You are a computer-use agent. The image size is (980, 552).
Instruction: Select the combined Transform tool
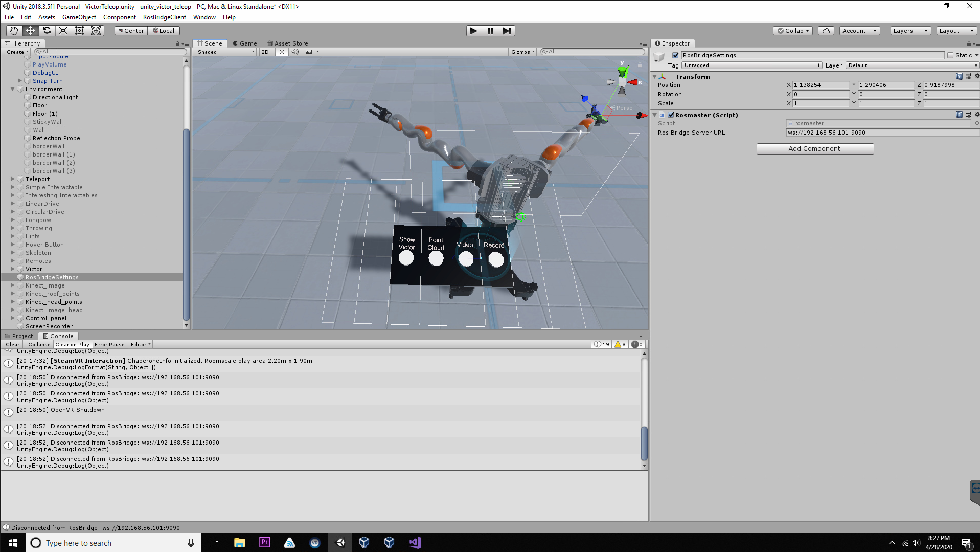(x=96, y=31)
